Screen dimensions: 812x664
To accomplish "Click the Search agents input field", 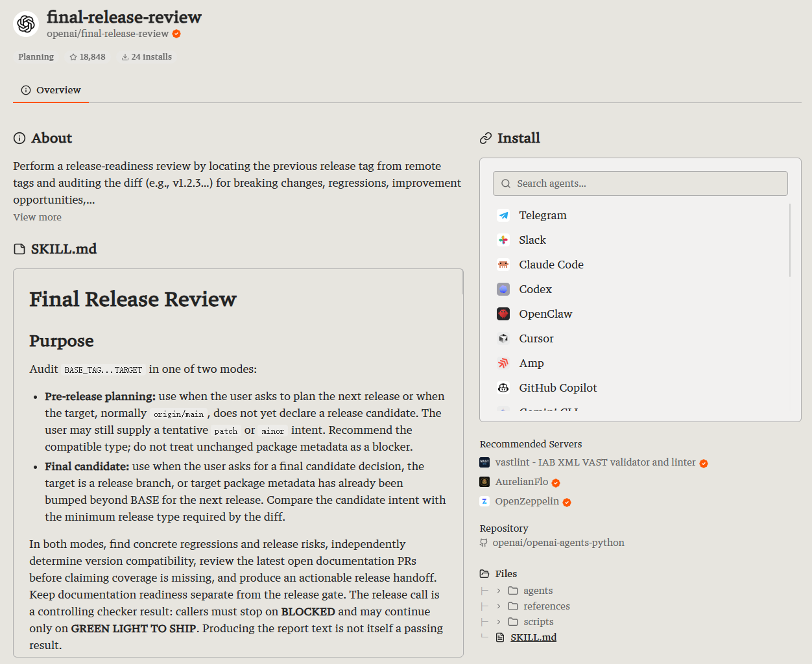I will (x=640, y=184).
